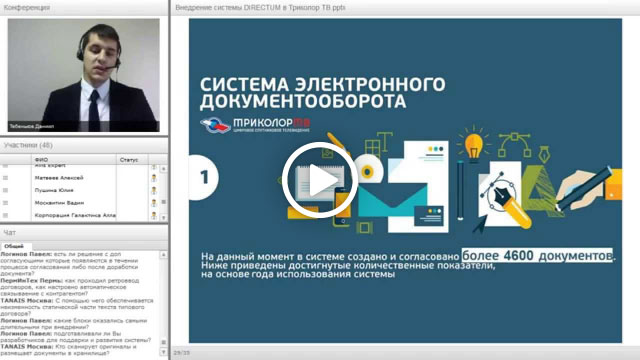Click chat scroll up arrow
Viewport: 640px width, 360px height.
[163, 255]
